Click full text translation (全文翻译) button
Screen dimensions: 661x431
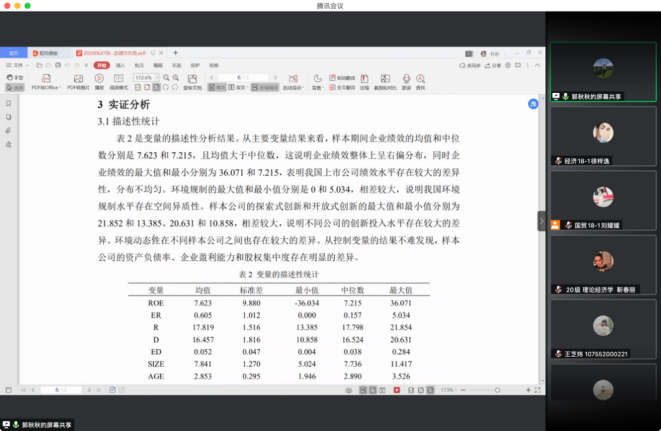(342, 87)
